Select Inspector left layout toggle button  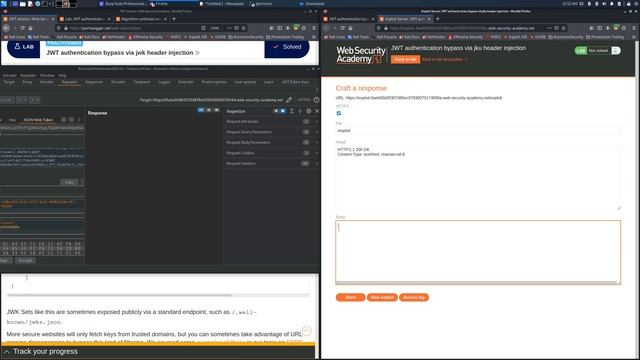click(276, 111)
